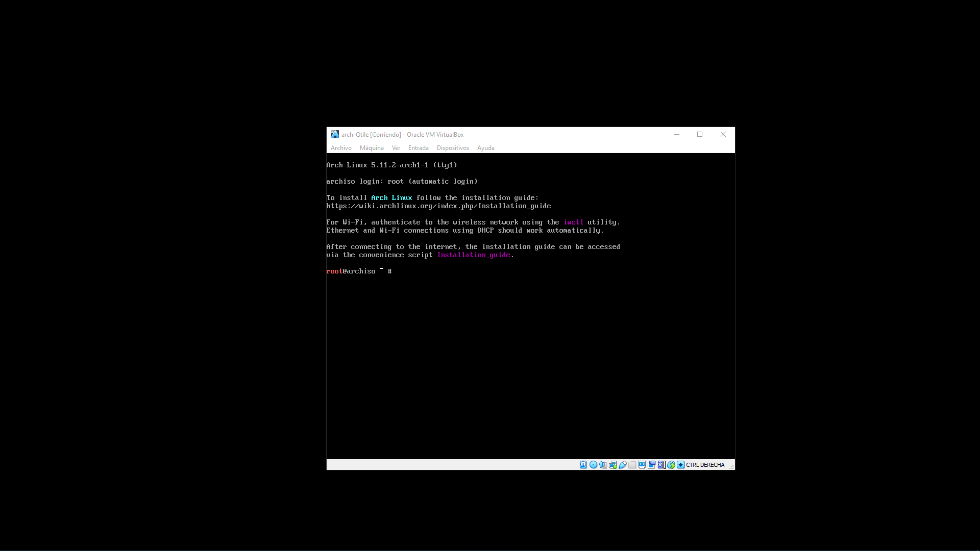Open the USB devices status icon
This screenshot has height=551, width=980.
pyautogui.click(x=622, y=465)
